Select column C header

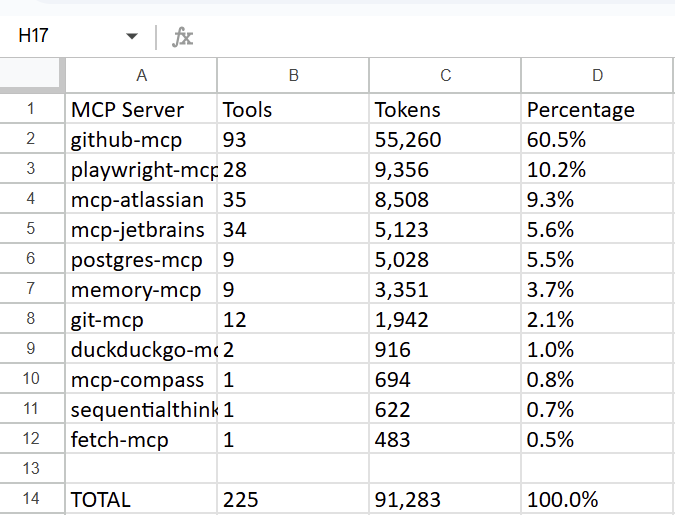pos(445,75)
